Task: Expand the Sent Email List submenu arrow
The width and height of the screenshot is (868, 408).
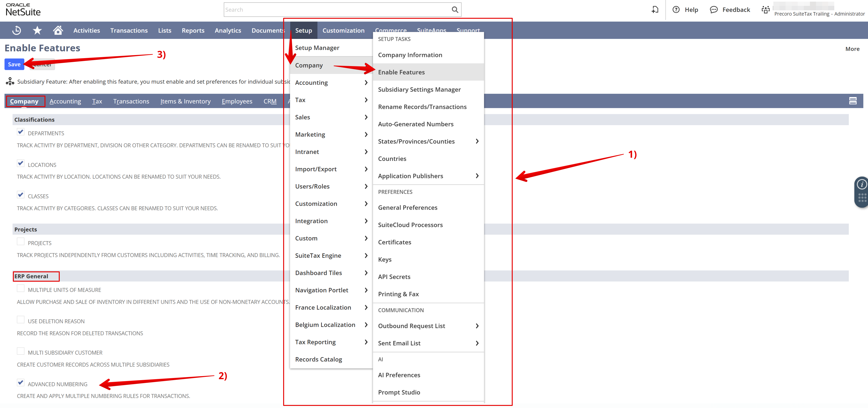Action: click(x=477, y=343)
